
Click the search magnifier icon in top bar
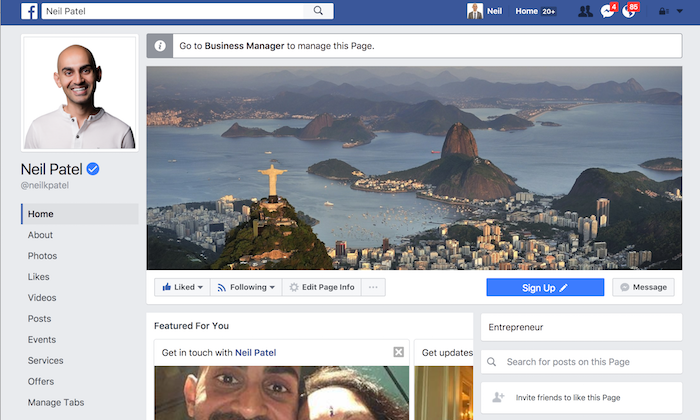(x=319, y=11)
